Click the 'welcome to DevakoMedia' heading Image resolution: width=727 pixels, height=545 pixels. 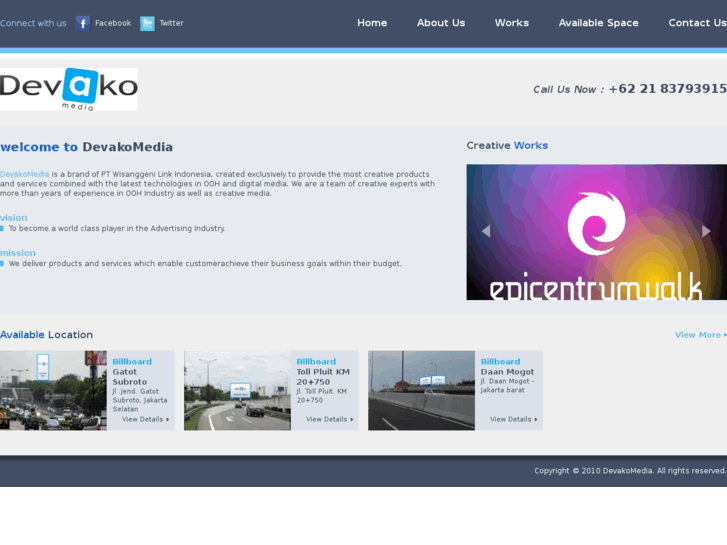pyautogui.click(x=86, y=147)
